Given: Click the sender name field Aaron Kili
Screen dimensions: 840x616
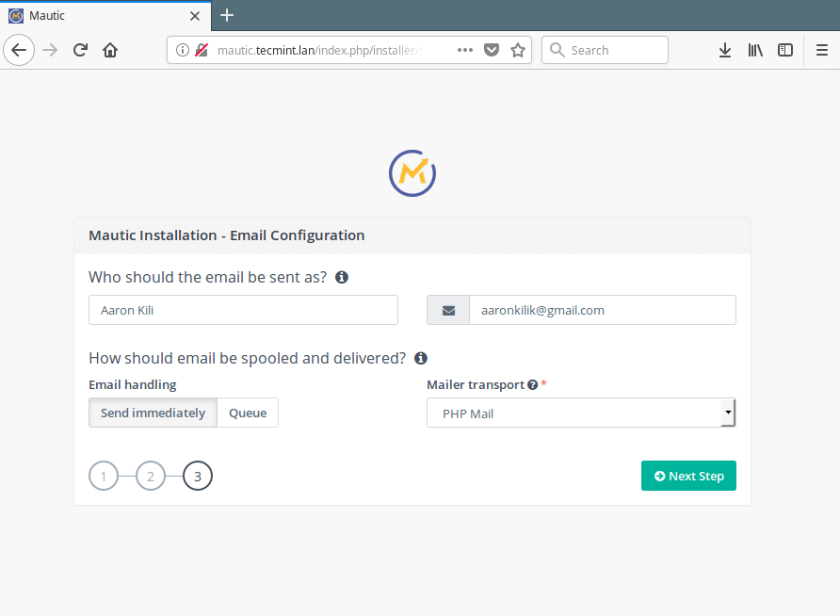Looking at the screenshot, I should point(243,310).
